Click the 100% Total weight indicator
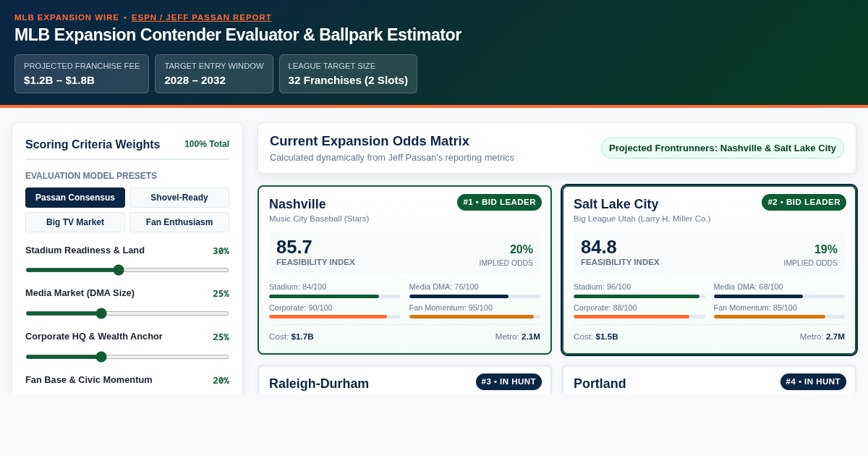The height and width of the screenshot is (456, 868). (207, 144)
